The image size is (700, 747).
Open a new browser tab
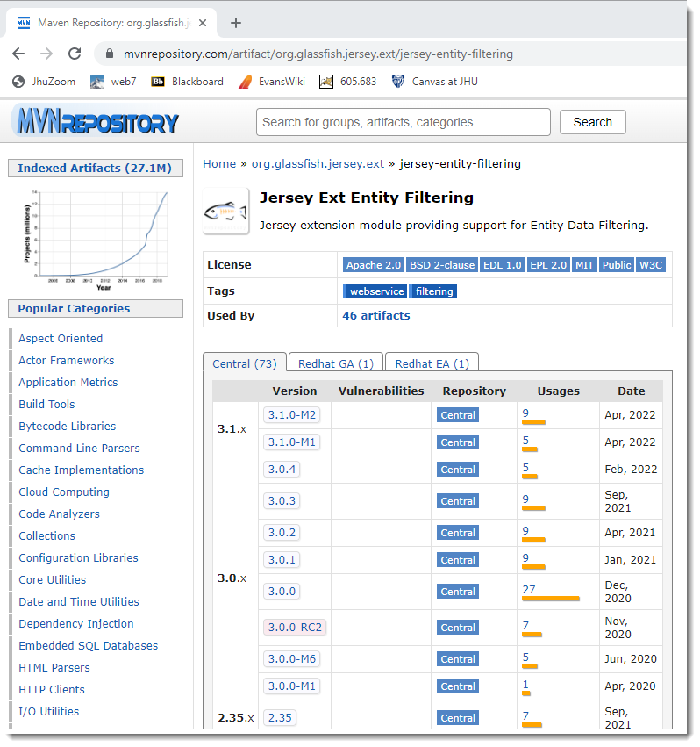tap(236, 23)
